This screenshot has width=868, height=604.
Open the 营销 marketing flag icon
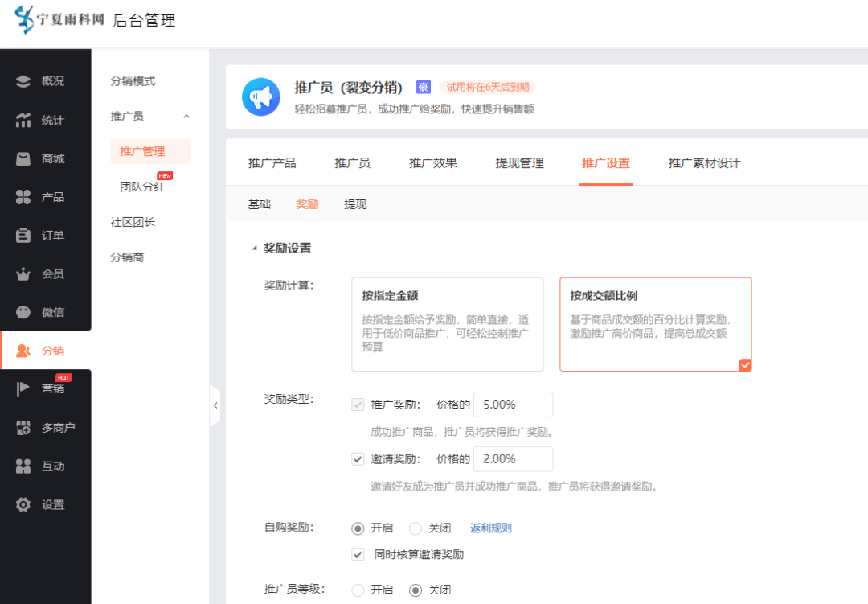[23, 389]
